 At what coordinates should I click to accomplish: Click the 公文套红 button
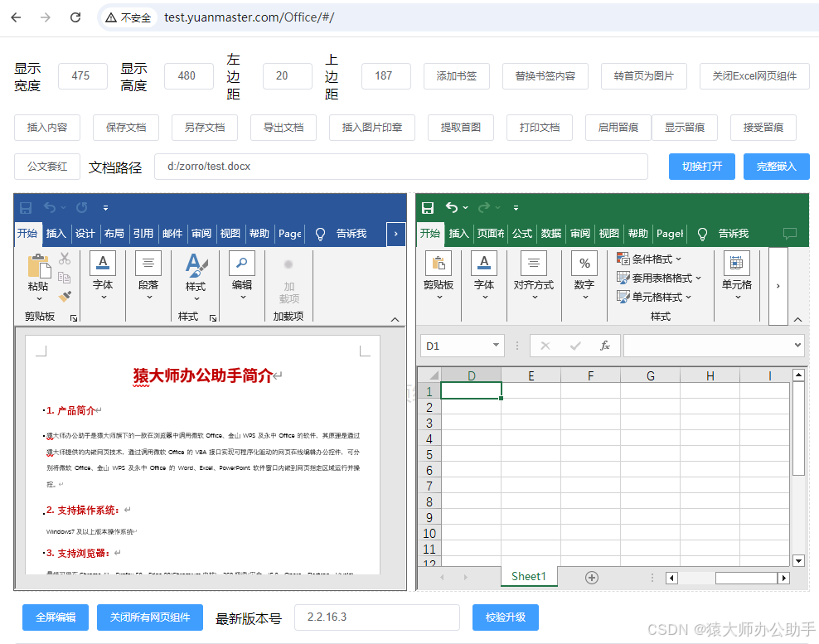47,167
